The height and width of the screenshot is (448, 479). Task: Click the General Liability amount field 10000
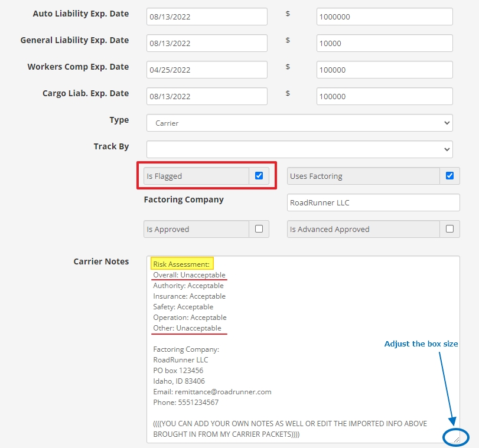point(384,43)
